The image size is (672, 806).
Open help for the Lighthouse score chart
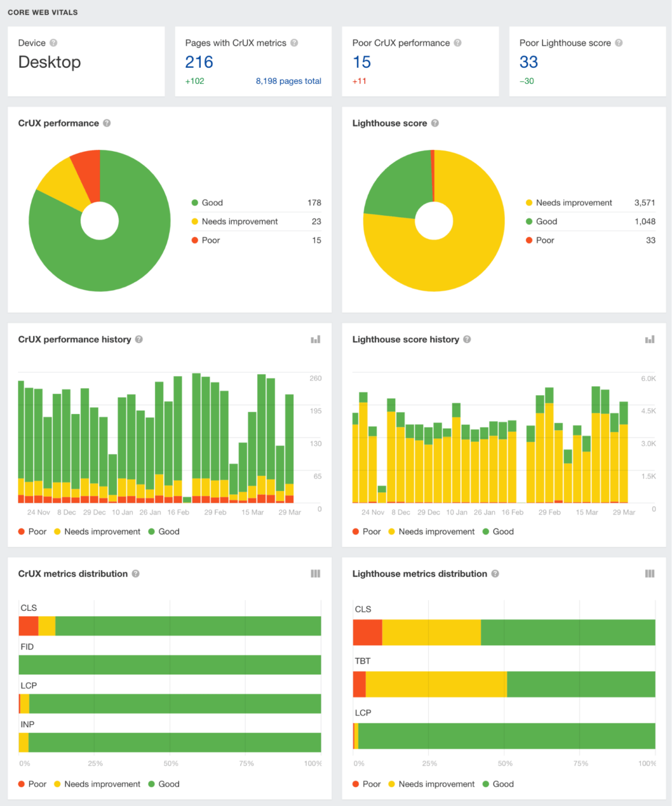coord(434,123)
